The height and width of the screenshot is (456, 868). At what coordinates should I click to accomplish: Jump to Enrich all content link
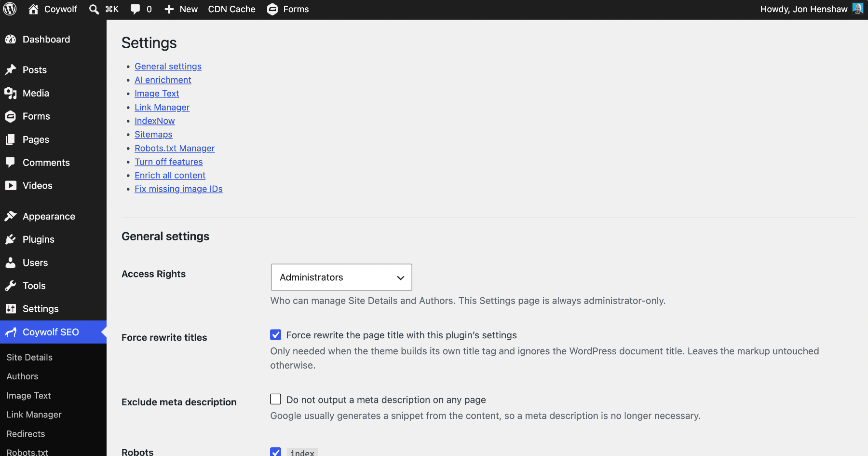tap(170, 176)
